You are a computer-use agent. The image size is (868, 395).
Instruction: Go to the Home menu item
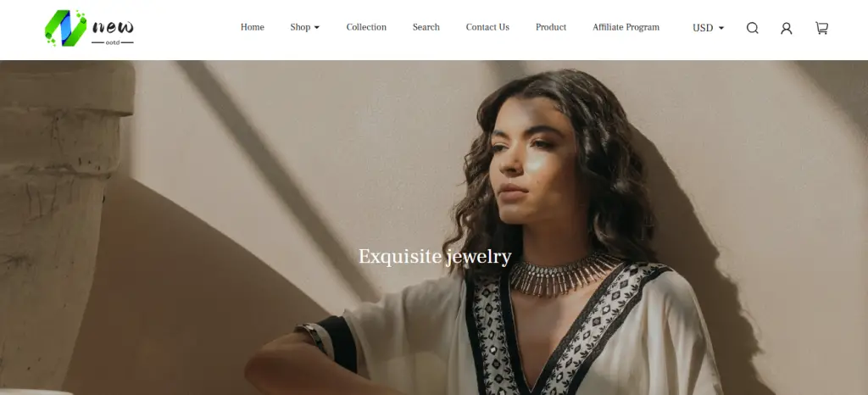[252, 27]
